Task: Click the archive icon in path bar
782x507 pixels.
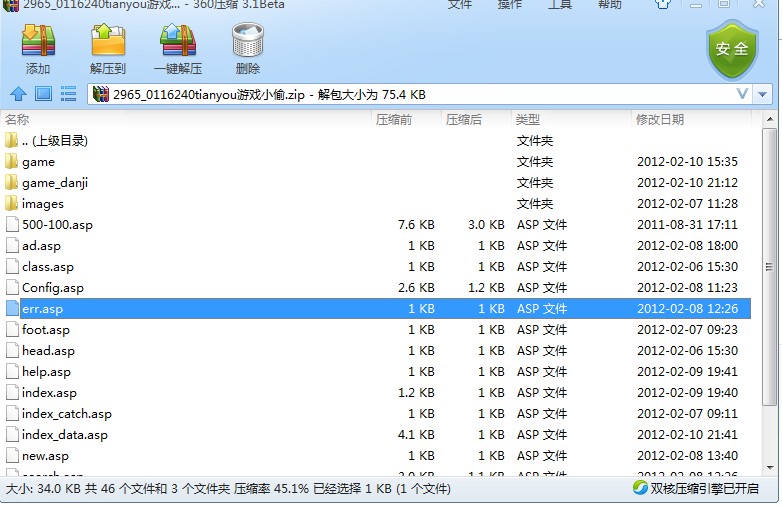Action: click(x=101, y=94)
